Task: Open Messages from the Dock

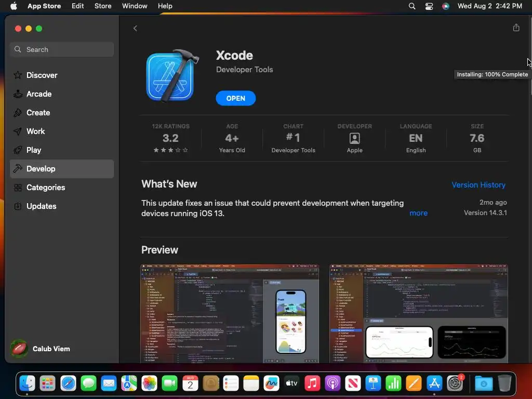Action: 88,383
